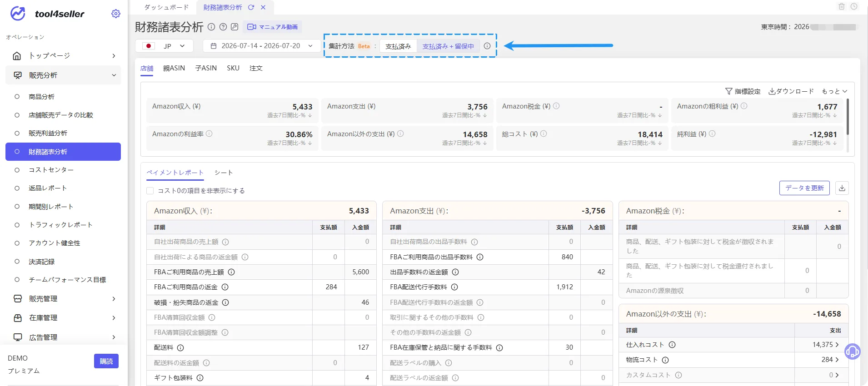Image resolution: width=868 pixels, height=386 pixels.
Task: Open support headset chat icon
Action: (852, 351)
